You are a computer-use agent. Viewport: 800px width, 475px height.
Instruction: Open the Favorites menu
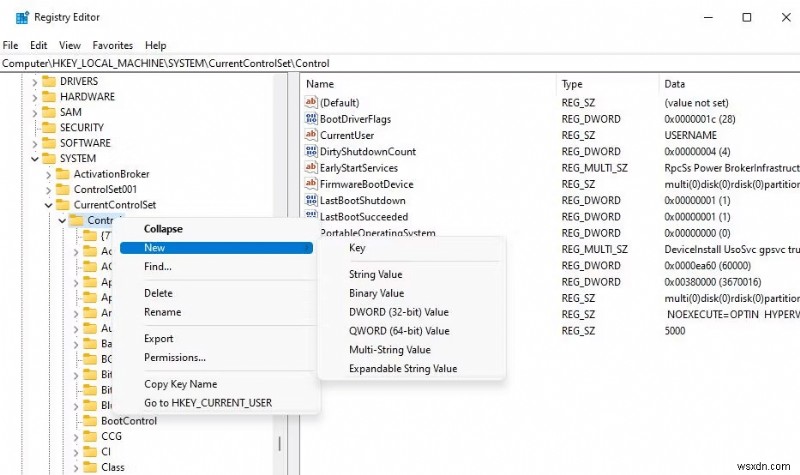tap(113, 45)
